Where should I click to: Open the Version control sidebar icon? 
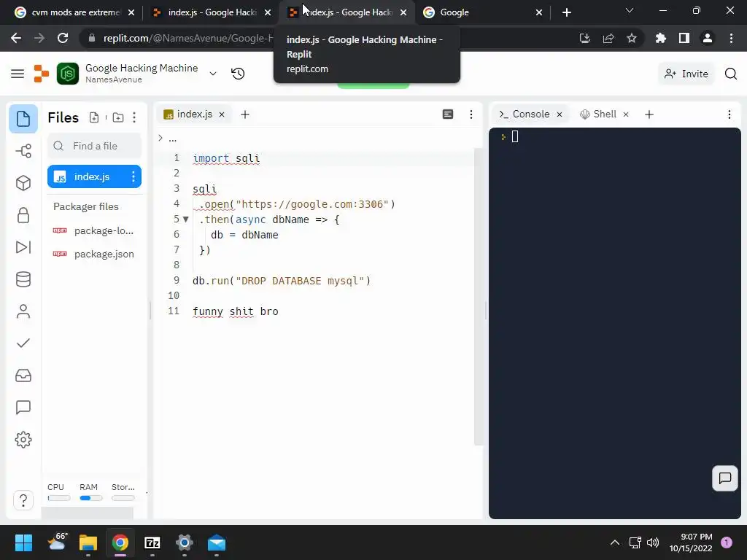[23, 152]
